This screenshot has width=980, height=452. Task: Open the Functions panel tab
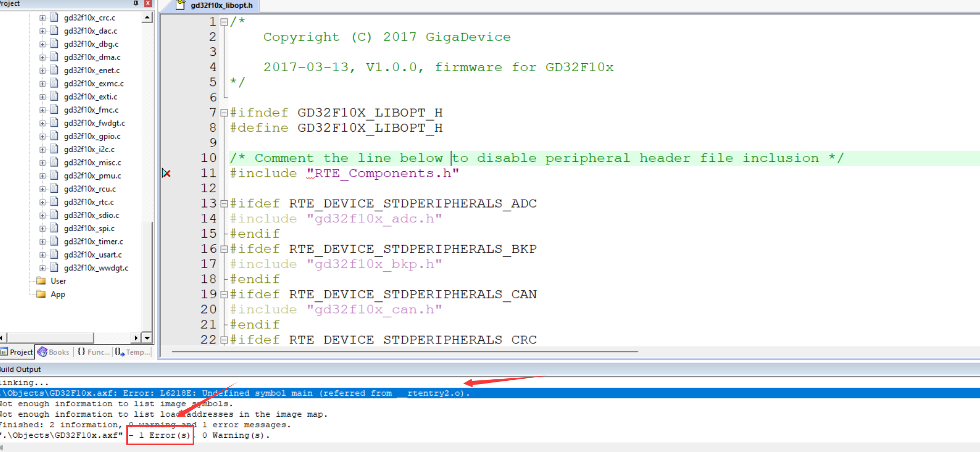click(93, 352)
